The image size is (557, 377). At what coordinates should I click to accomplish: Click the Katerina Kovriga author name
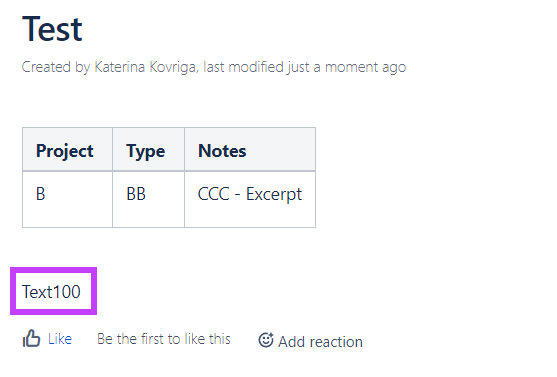coord(145,67)
